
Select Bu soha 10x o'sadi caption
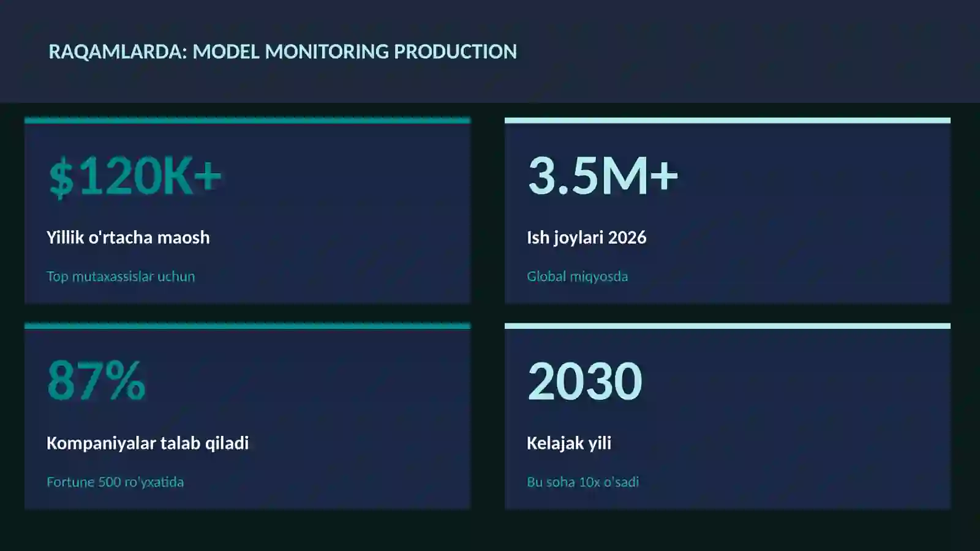582,482
